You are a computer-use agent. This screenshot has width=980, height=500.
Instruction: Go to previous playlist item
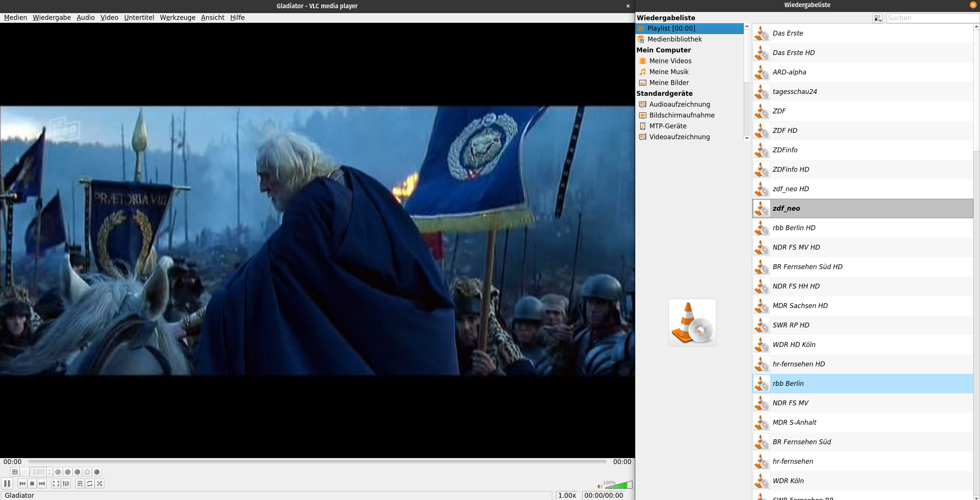click(x=22, y=483)
